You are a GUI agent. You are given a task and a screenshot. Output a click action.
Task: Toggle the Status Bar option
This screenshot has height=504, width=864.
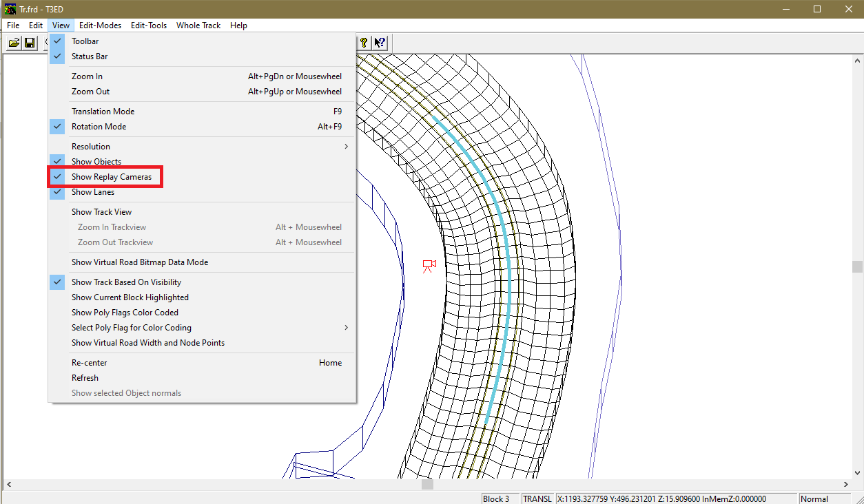(202, 56)
